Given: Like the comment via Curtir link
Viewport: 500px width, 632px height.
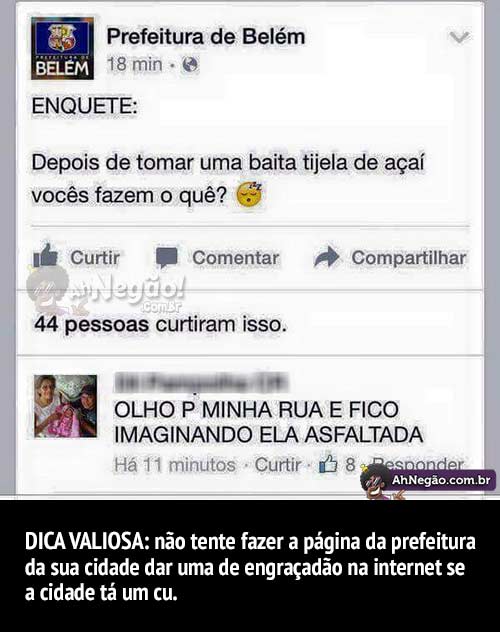Looking at the screenshot, I should [x=278, y=465].
